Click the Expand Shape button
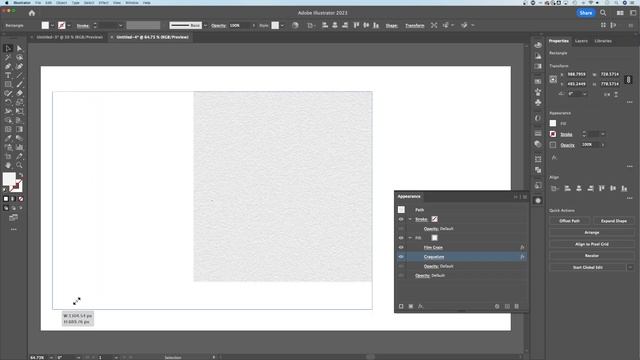The image size is (640, 360). coord(613,221)
